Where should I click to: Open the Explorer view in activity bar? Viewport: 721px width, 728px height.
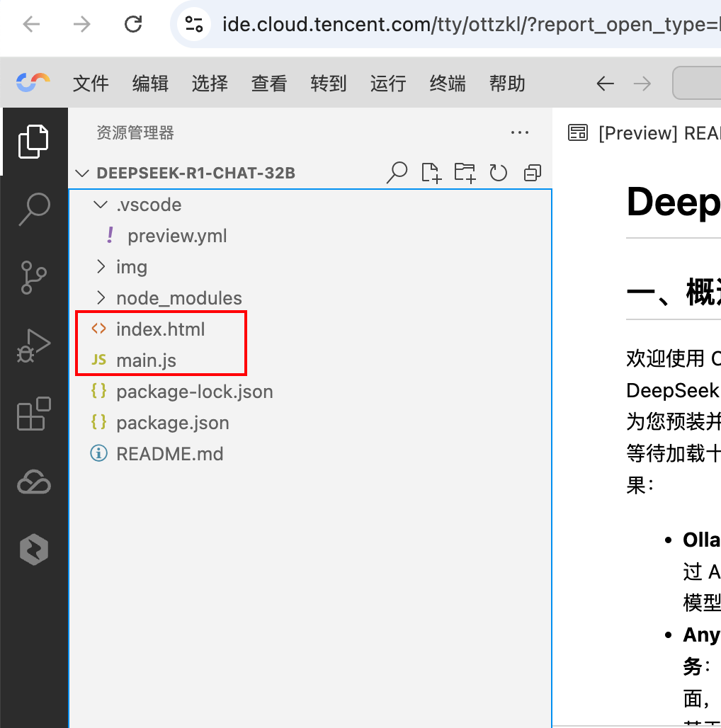tap(33, 141)
